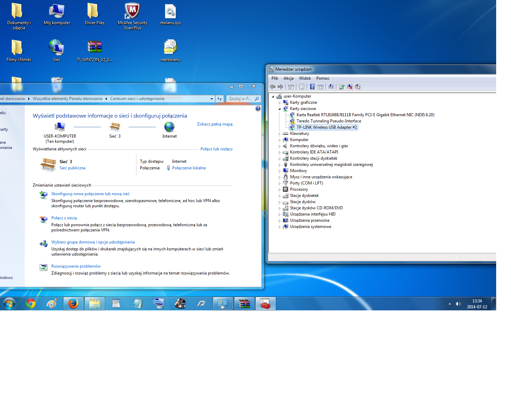Image resolution: width=532 pixels, height=399 pixels.
Task: Select the netrtwlanu file on desktop
Action: 170,51
